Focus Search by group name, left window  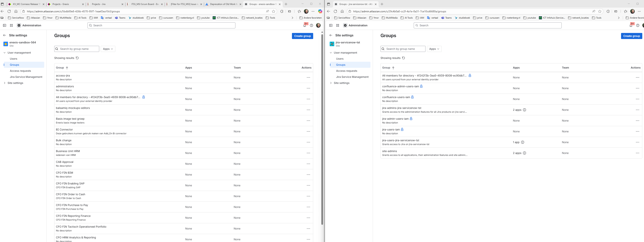click(77, 49)
